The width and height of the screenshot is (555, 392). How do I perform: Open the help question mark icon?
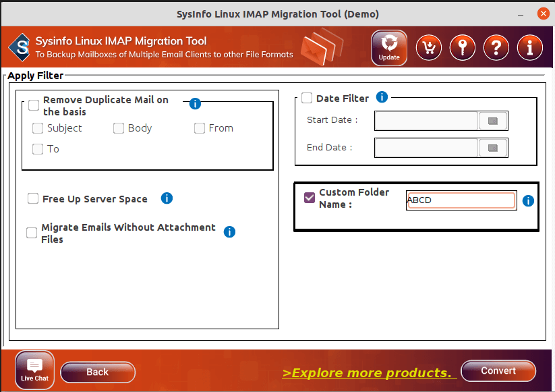[496, 48]
